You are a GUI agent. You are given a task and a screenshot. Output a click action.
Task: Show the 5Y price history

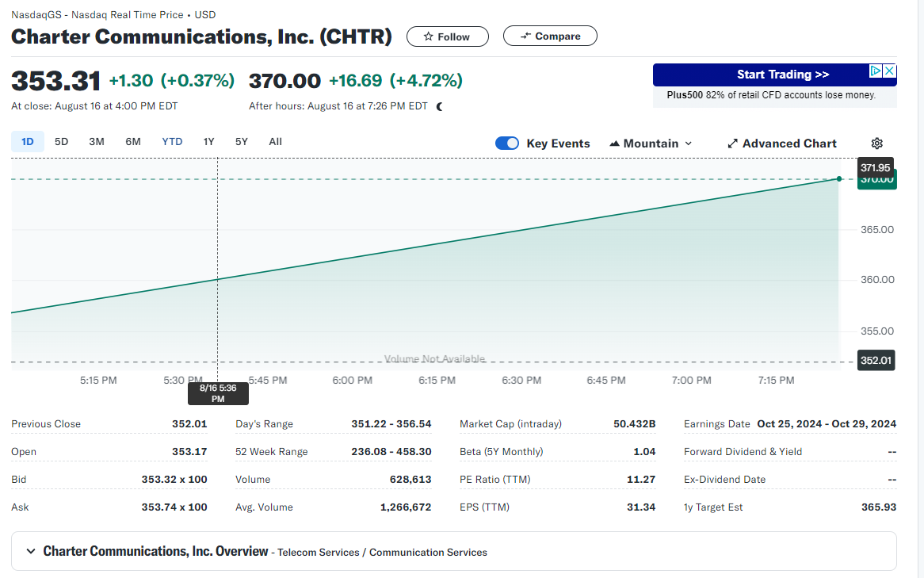(x=241, y=142)
